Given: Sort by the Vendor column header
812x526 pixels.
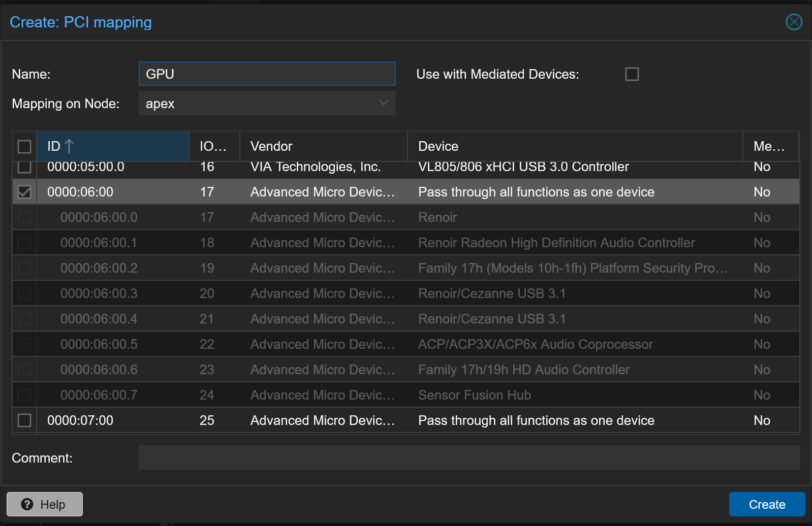Looking at the screenshot, I should (x=323, y=146).
